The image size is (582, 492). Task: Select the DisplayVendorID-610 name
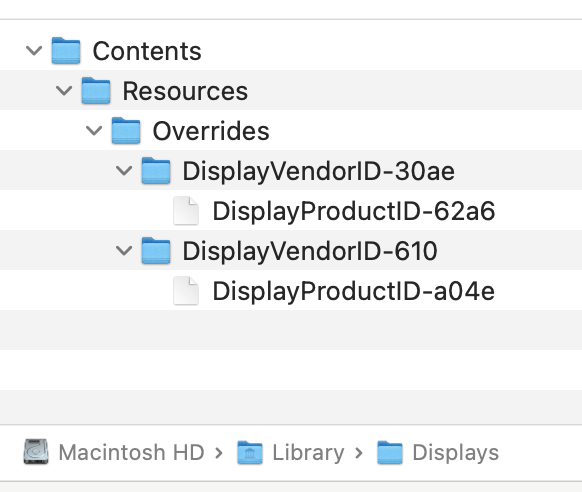coord(310,251)
